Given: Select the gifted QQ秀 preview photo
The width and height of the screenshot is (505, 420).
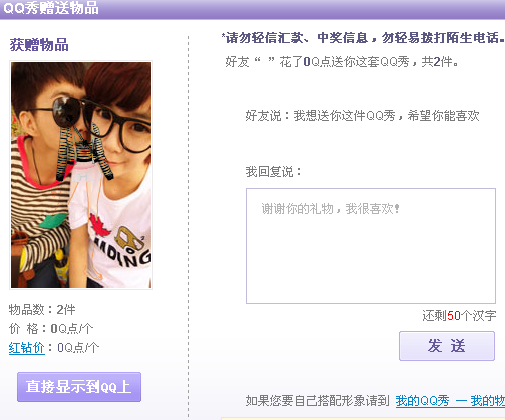Looking at the screenshot, I should tap(81, 175).
